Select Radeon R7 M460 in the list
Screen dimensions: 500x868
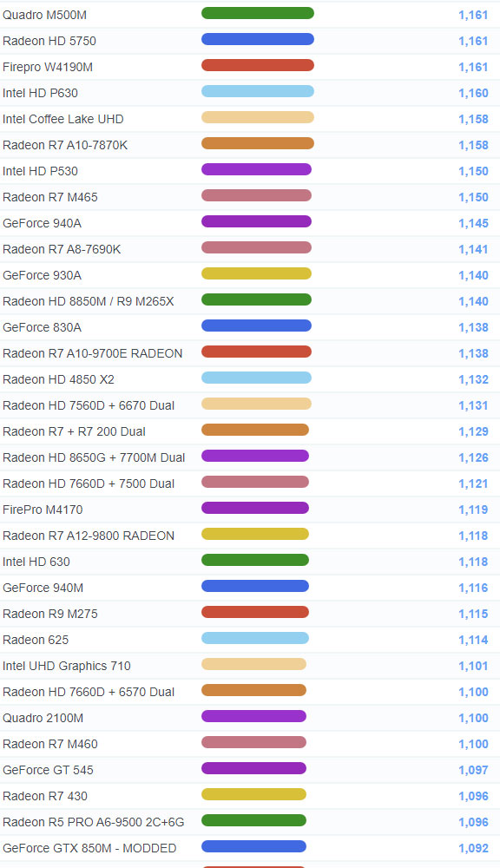pyautogui.click(x=49, y=744)
